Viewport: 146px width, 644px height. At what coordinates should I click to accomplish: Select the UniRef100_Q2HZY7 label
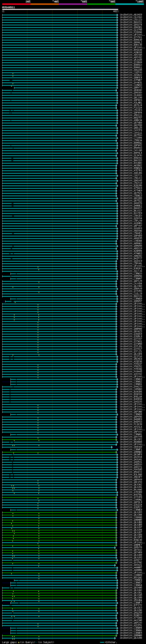[x=131, y=560]
